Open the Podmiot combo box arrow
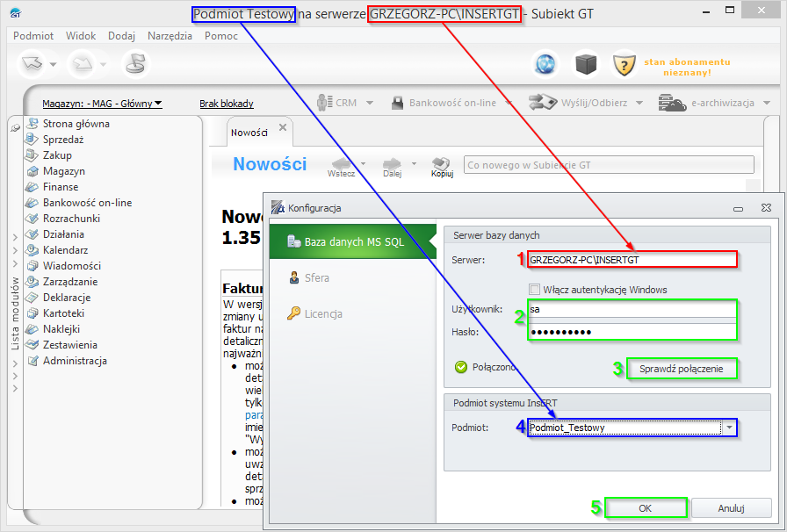 click(x=729, y=428)
